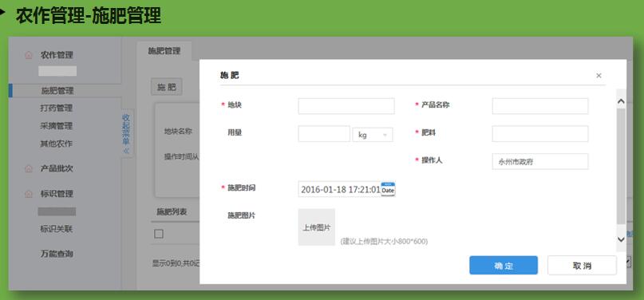
Task: Open 打药管理 in the sidebar
Action: 57,109
